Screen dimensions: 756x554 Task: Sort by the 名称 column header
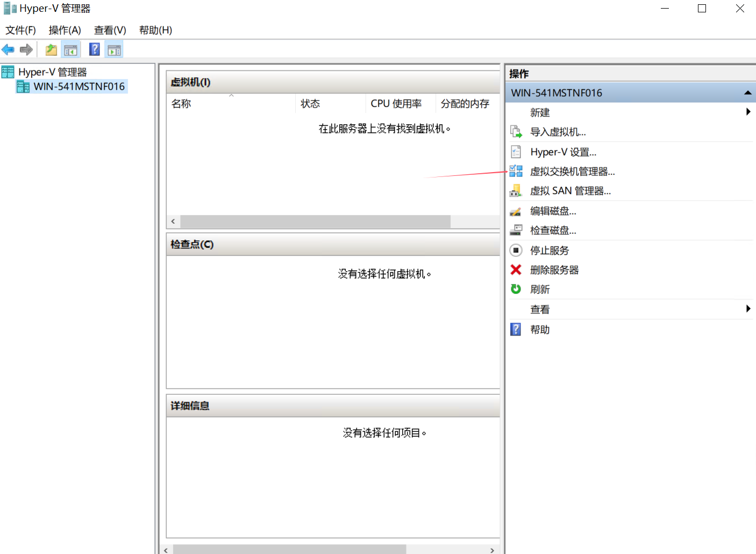coord(231,103)
